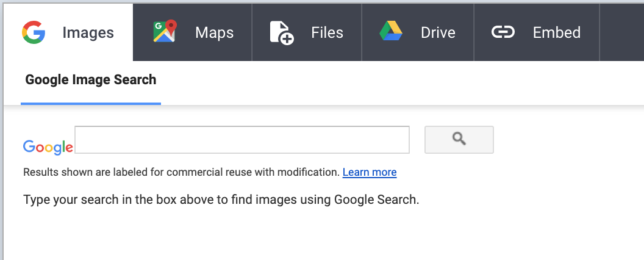Image resolution: width=644 pixels, height=260 pixels.
Task: Select the Files tab label
Action: [327, 33]
